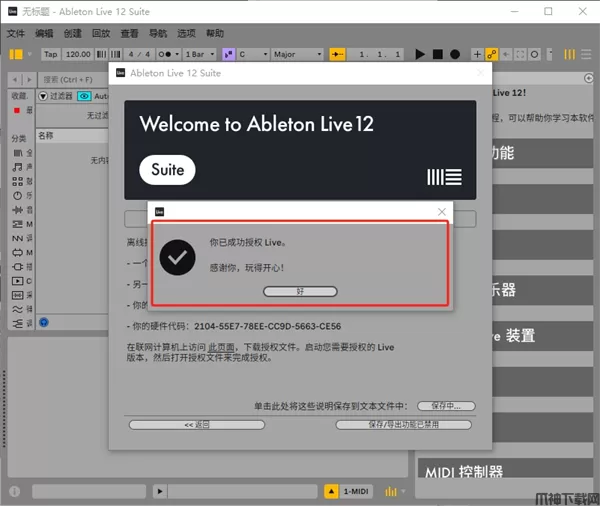Select the Instruments category clock icon
Viewport: 600px width, 506px height.
17,196
